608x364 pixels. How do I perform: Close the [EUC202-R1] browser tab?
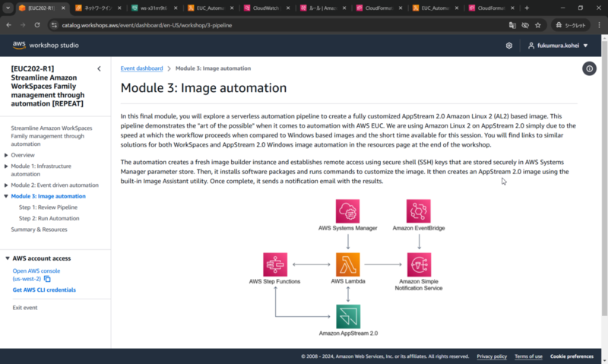pyautogui.click(x=63, y=8)
